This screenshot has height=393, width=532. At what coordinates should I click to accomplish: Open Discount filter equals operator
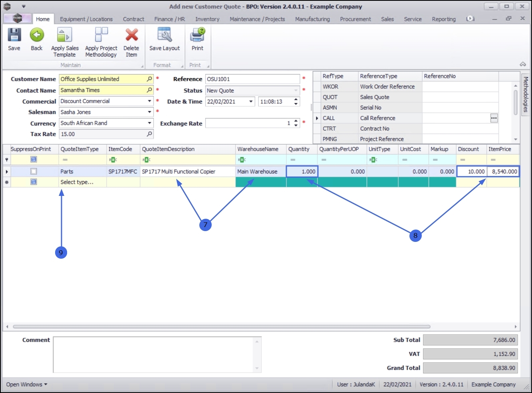tap(463, 160)
